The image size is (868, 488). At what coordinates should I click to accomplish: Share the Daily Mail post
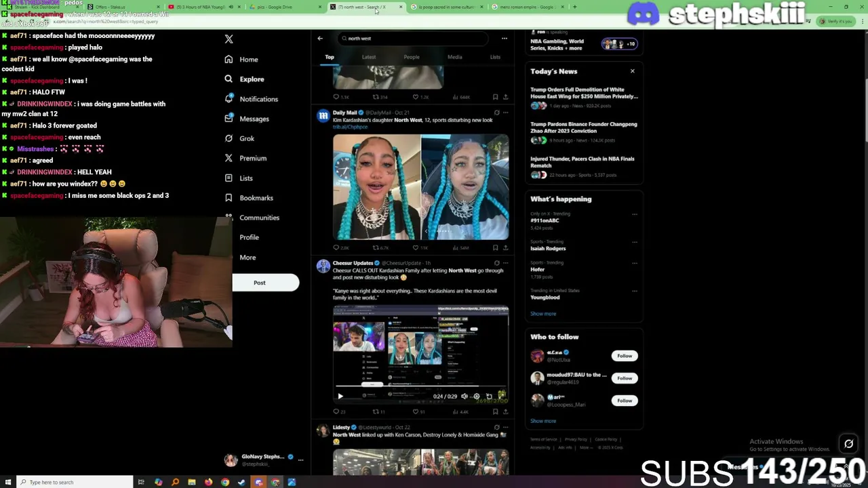point(505,247)
